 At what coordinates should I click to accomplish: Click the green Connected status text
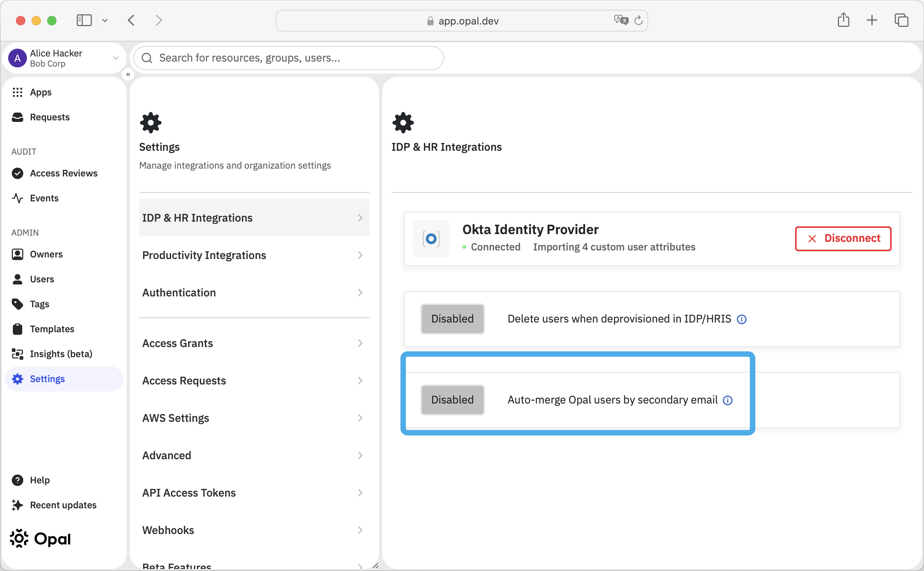(496, 247)
